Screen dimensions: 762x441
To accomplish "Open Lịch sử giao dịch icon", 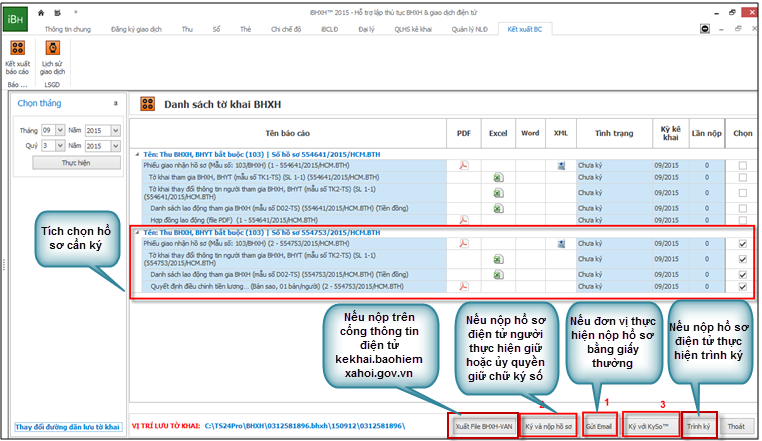I will (52, 50).
